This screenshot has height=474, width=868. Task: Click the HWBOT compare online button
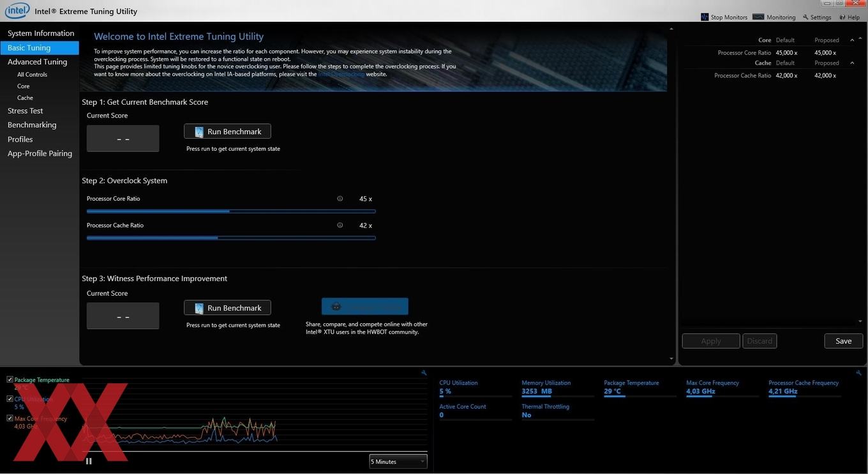point(364,307)
